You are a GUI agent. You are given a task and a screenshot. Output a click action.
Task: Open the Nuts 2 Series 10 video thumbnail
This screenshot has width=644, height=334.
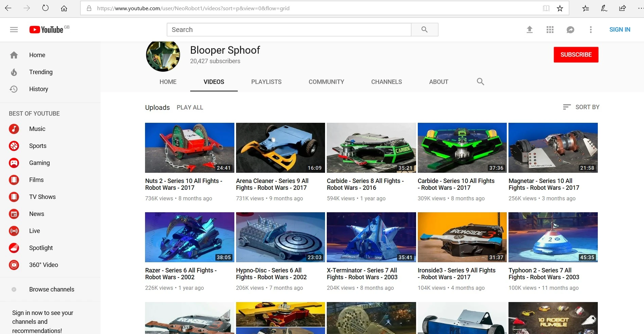click(x=190, y=148)
